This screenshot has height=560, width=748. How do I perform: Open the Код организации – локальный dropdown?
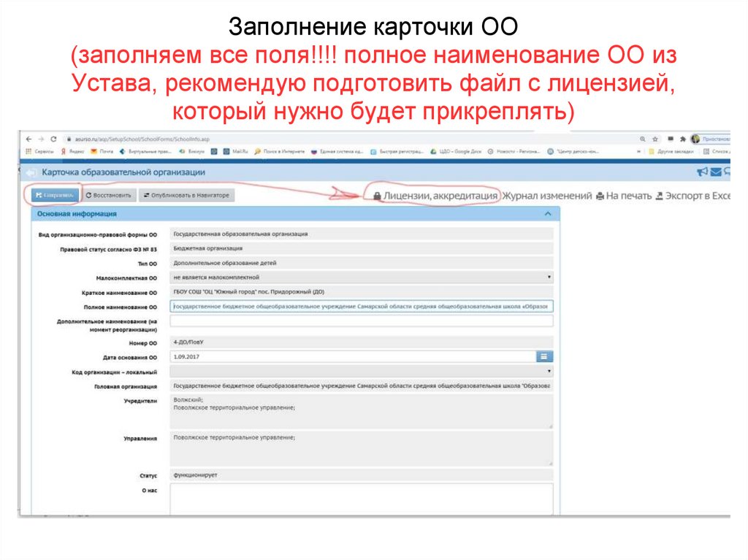tap(548, 372)
